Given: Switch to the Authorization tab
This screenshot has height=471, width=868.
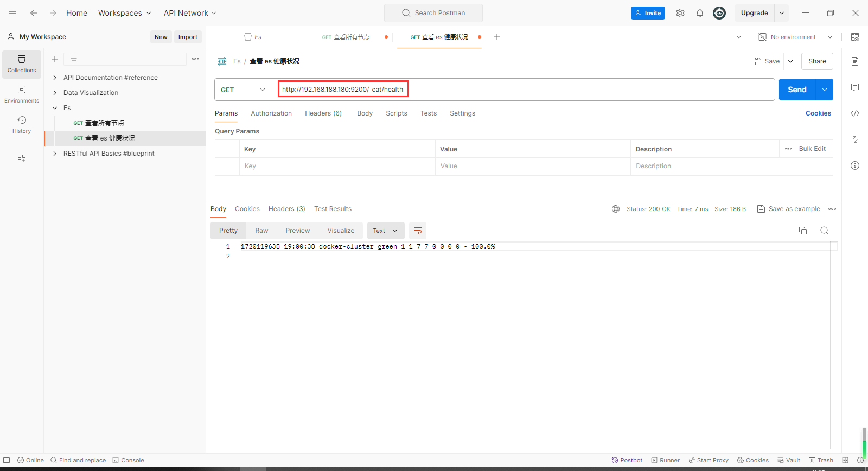Looking at the screenshot, I should [271, 113].
